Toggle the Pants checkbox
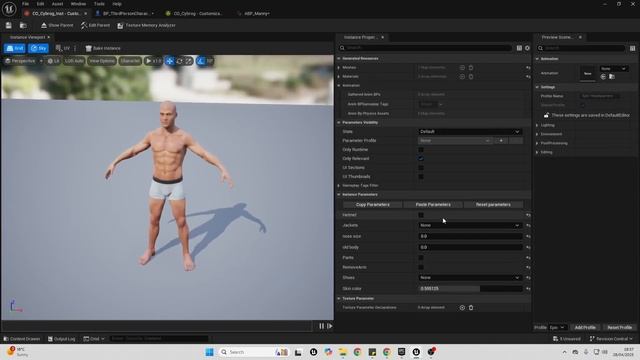The image size is (640, 360). pyautogui.click(x=421, y=258)
